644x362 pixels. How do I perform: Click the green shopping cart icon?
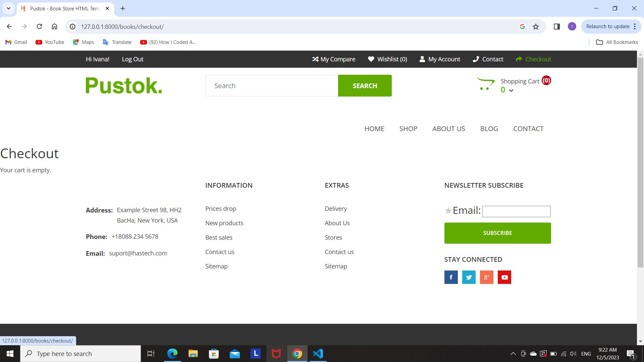(x=485, y=84)
